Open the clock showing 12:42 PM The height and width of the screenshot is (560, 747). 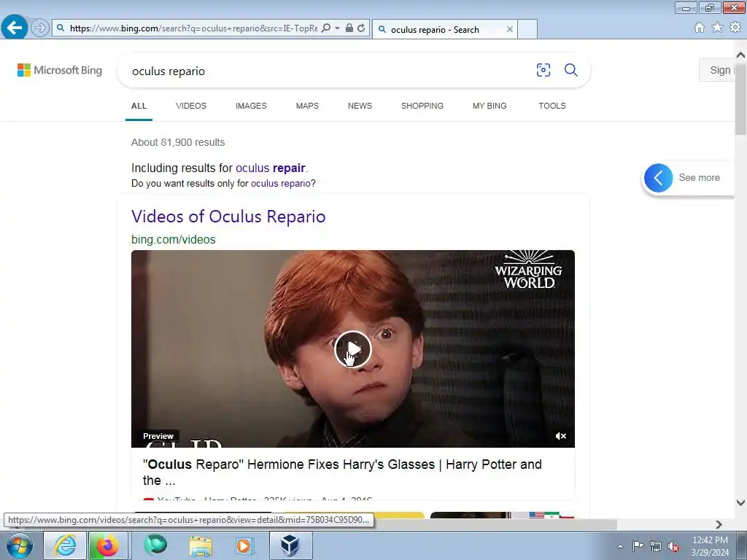(710, 546)
